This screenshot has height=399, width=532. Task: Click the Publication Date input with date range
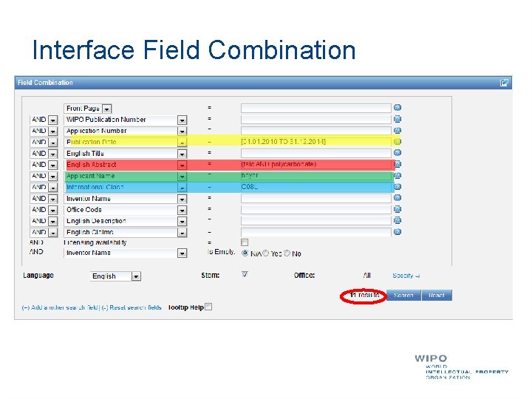[x=316, y=142]
